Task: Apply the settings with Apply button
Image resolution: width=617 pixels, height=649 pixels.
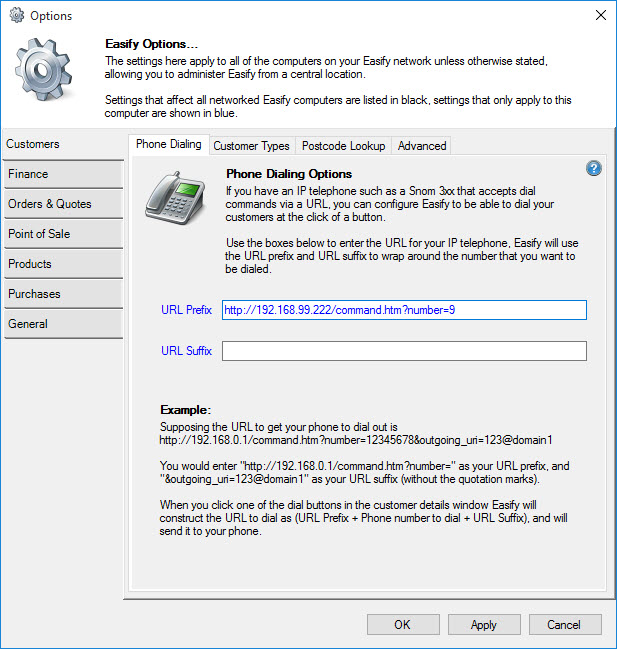Action: click(x=484, y=625)
